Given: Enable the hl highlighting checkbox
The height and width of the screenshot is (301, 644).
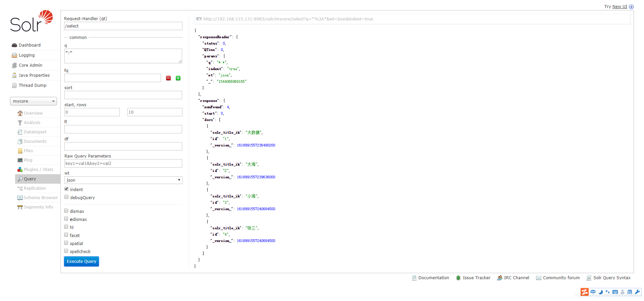Looking at the screenshot, I should coord(66,227).
